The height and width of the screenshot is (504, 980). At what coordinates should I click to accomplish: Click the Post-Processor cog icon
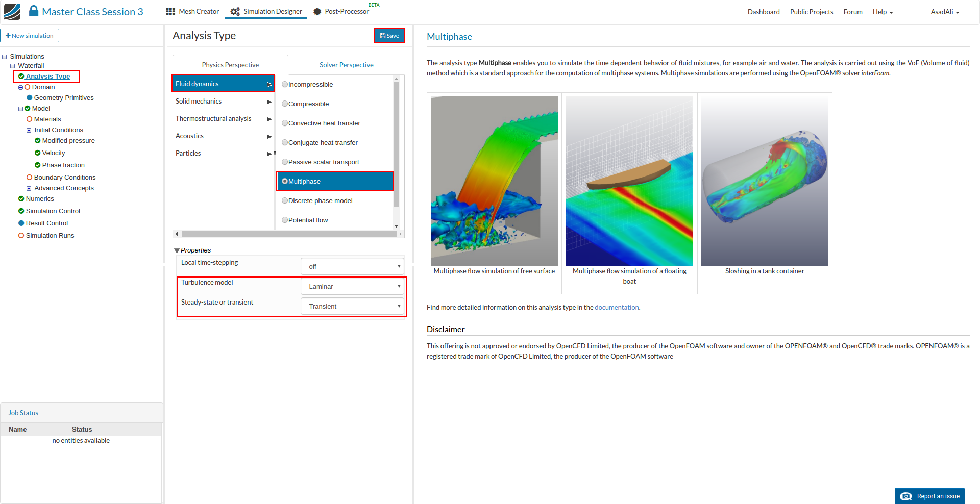tap(317, 11)
